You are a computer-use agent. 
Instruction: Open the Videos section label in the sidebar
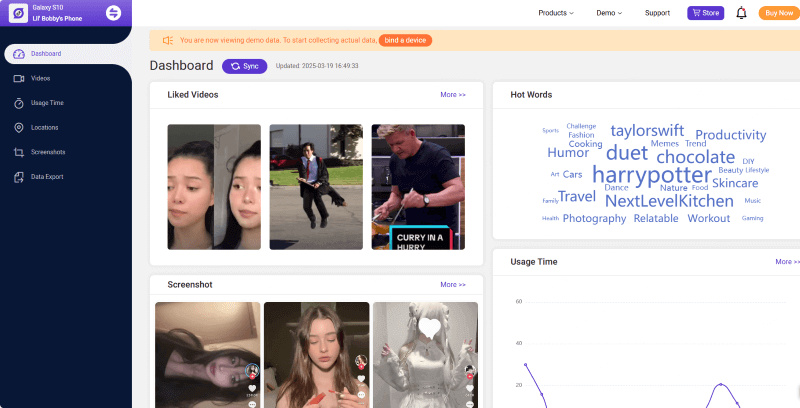(x=40, y=79)
